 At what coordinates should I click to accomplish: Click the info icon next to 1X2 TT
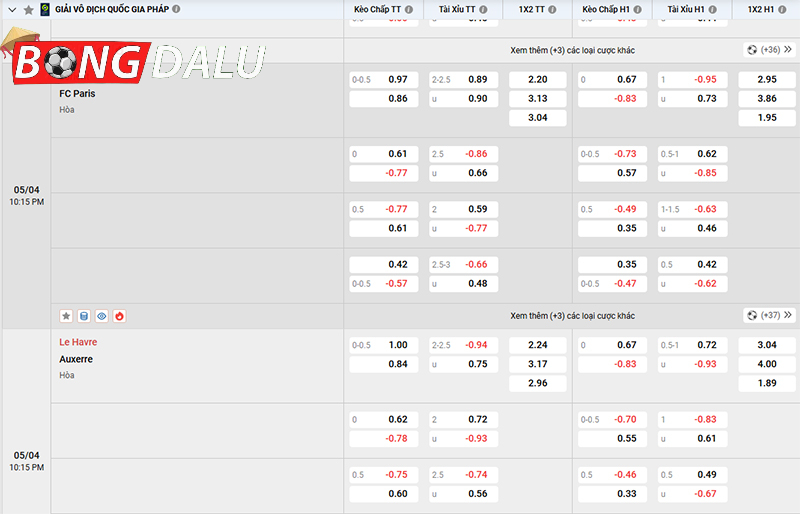point(554,9)
